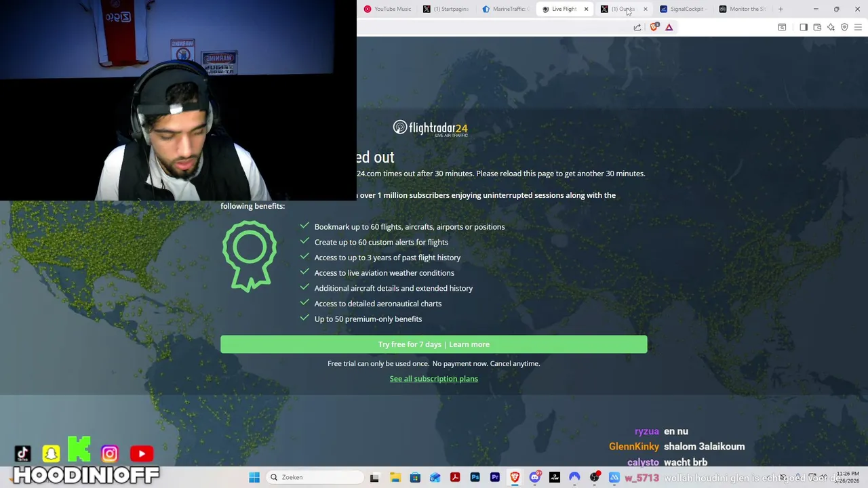
Task: Click 'Free trial can only be used once' text
Action: (378, 364)
